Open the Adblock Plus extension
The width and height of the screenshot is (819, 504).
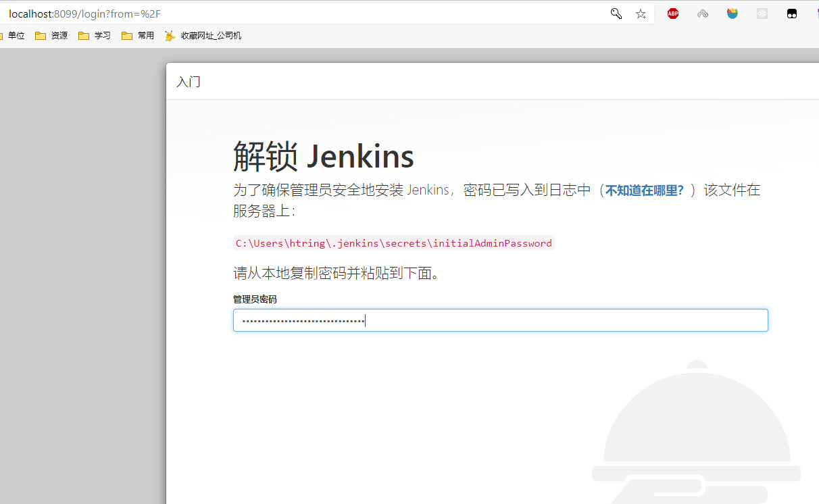(673, 14)
